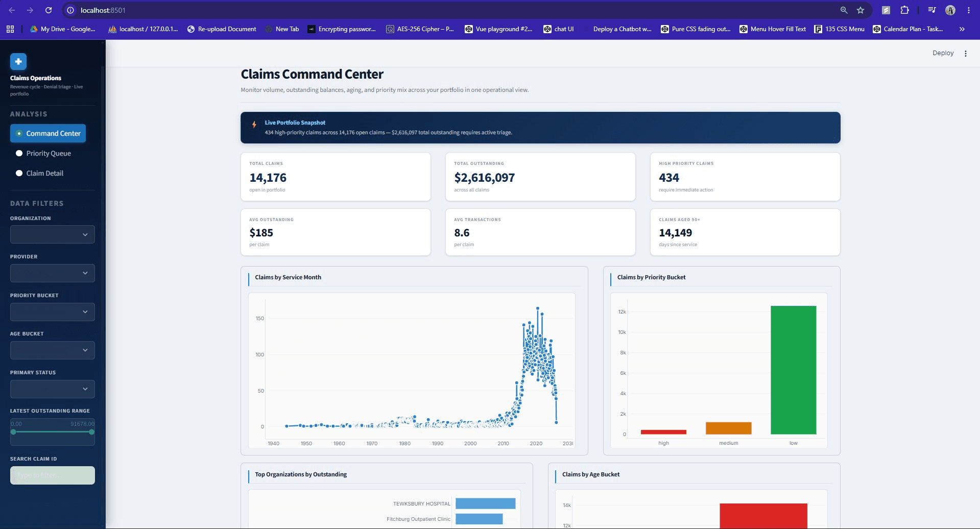Screen dimensions: 980x529
Task: Open the Calendar Plan bookmark
Action: (908, 29)
